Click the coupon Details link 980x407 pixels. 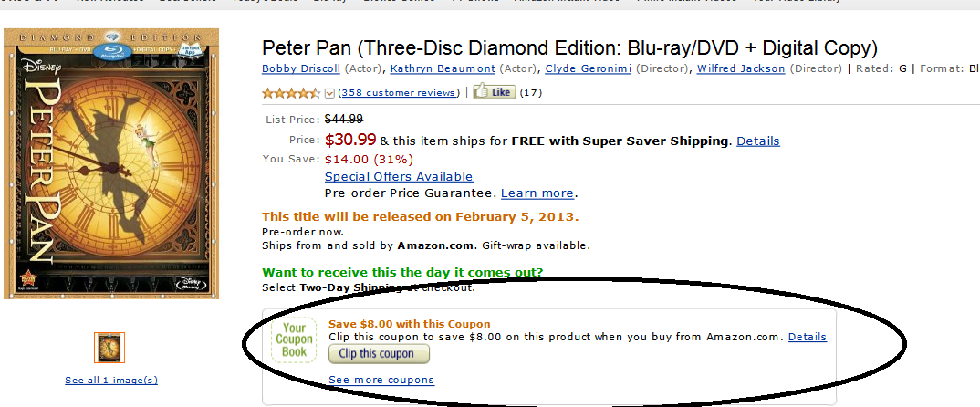(808, 337)
